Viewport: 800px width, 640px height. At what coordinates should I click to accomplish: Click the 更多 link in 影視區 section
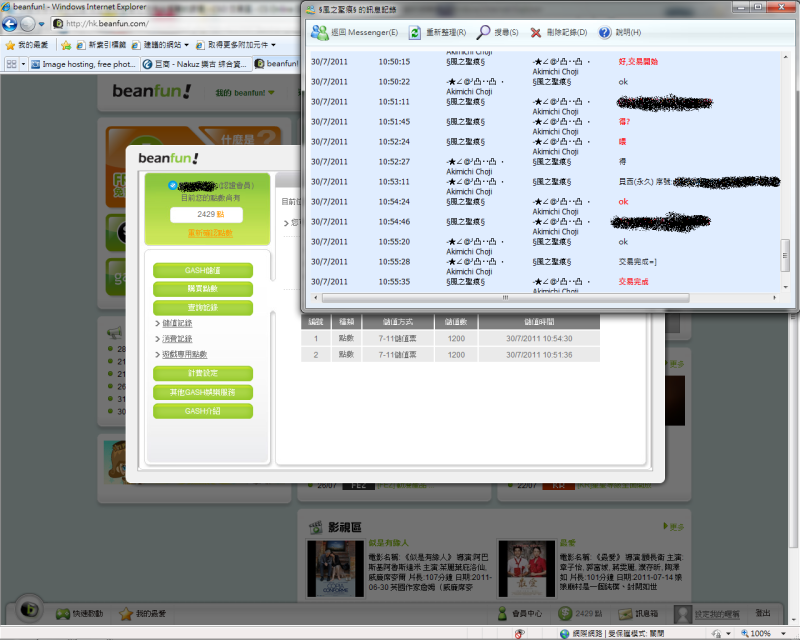click(674, 527)
